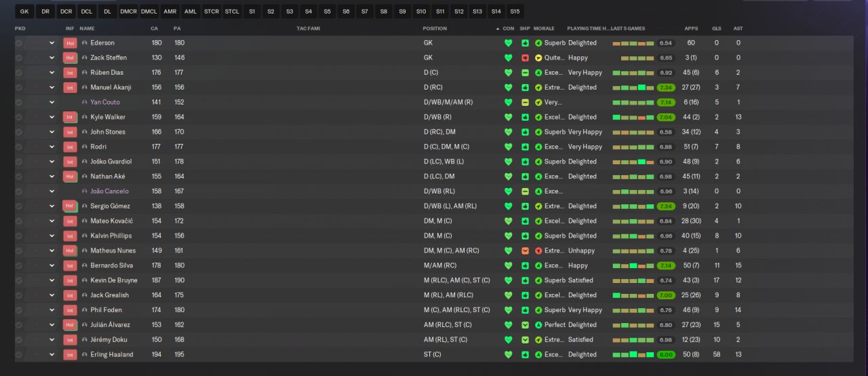
Task: Click Bernardo Silva's morale icon
Action: point(538,265)
